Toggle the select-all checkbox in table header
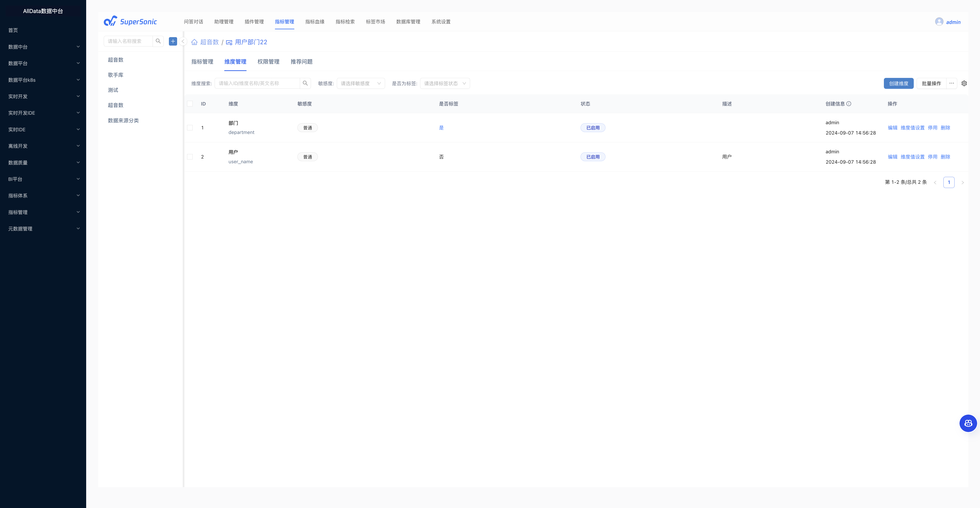980x508 pixels. click(x=190, y=104)
